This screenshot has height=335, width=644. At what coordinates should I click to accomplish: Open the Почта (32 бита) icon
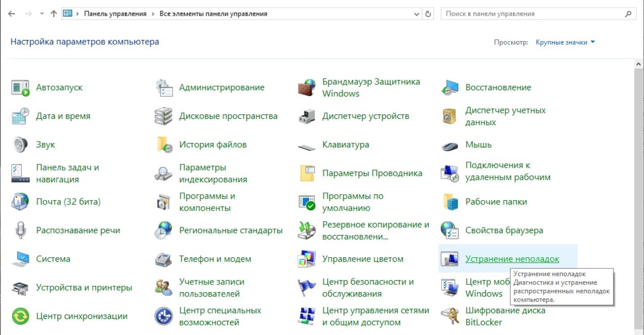tap(20, 202)
